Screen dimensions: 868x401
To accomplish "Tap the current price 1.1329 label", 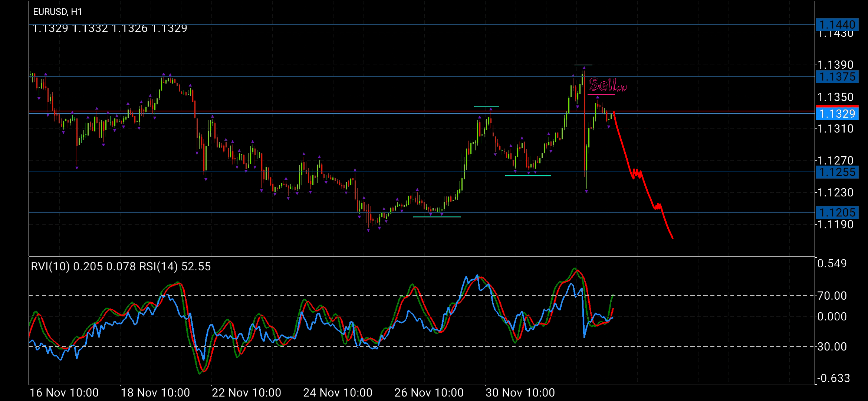I will tap(837, 114).
